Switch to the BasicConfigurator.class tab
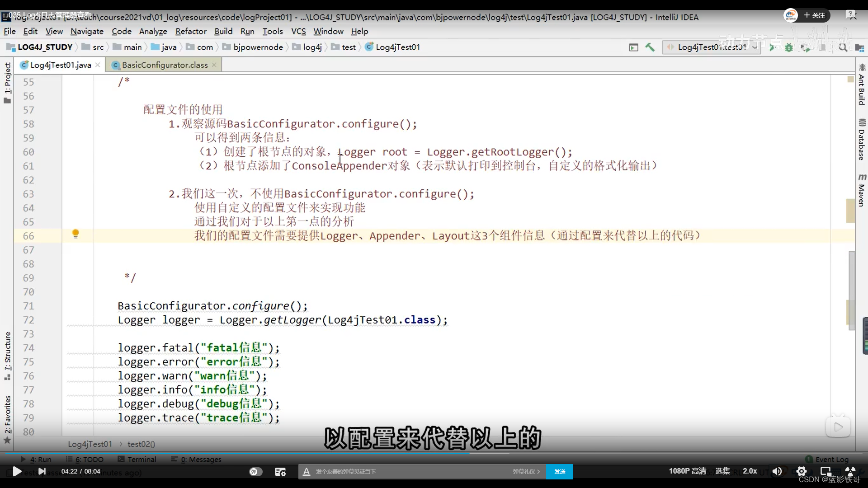This screenshot has height=488, width=868. [x=165, y=65]
